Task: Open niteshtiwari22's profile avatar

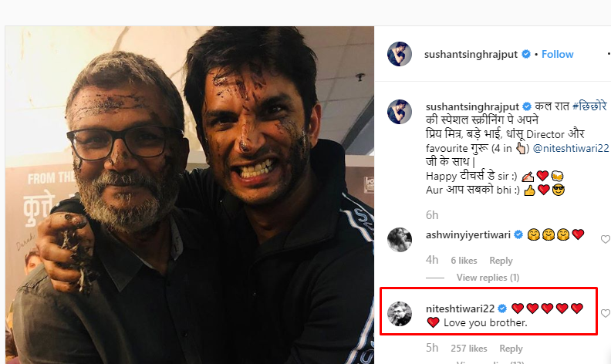Action: click(x=400, y=315)
